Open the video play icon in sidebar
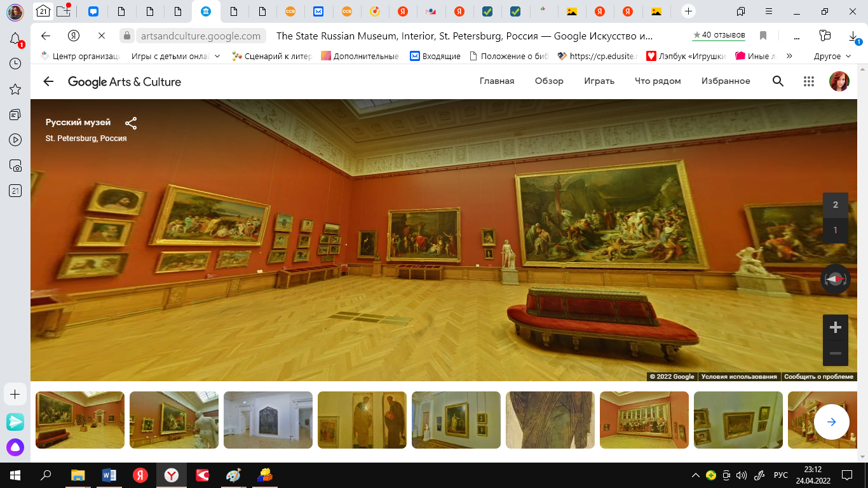The width and height of the screenshot is (868, 488). pos(15,140)
